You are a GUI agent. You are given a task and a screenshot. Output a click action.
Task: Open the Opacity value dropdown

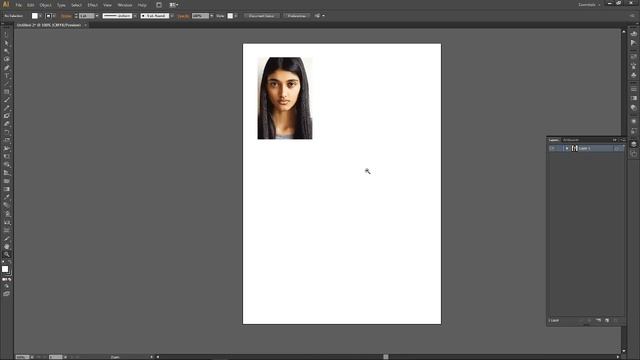[x=211, y=16]
